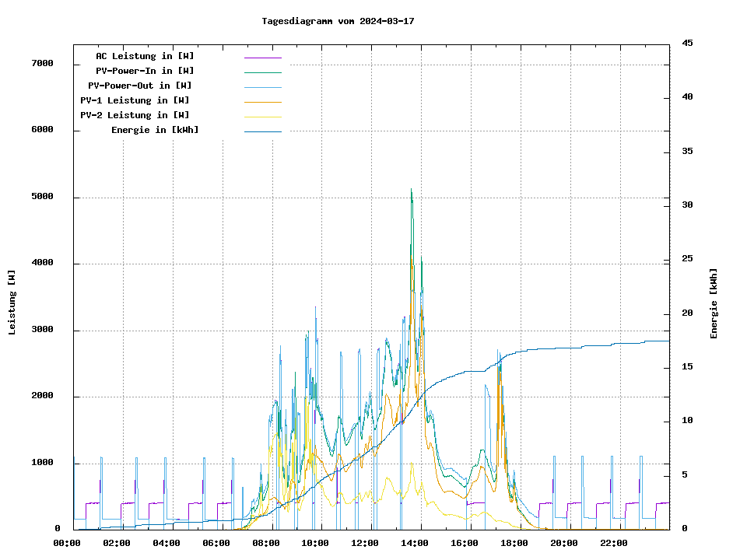This screenshot has width=747, height=560.
Task: Click the purple AC Leistung legend line
Action: (262, 58)
